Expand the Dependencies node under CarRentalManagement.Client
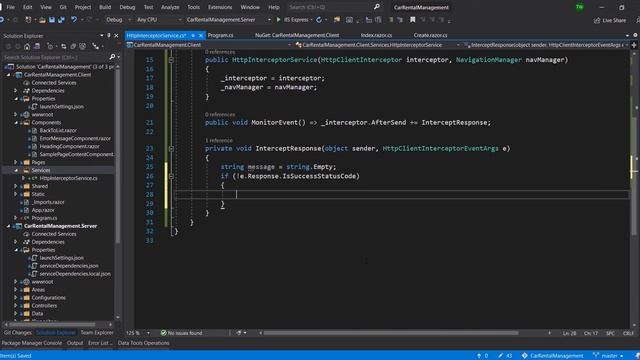The width and height of the screenshot is (640, 360). (x=16, y=91)
